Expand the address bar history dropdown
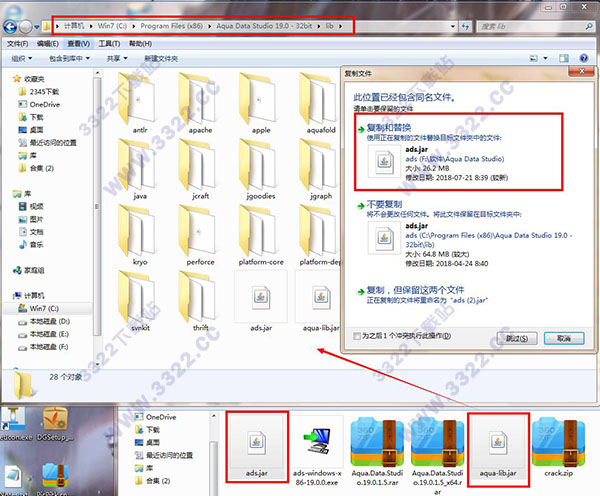Screen dimensions: 600x496 [453, 26]
